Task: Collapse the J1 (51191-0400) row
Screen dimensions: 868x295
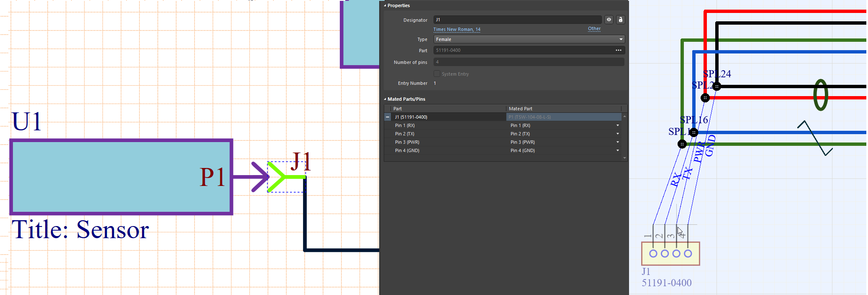Action: tap(388, 117)
